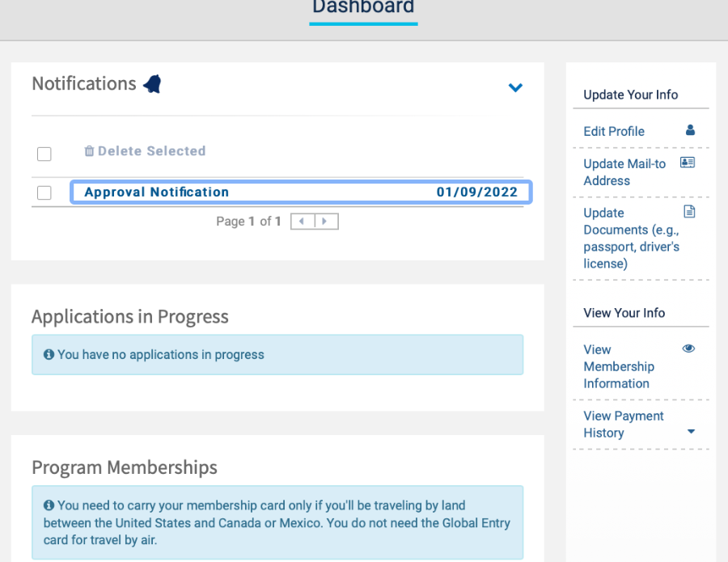Check the Approval Notification checkbox
This screenshot has height=562, width=728.
[44, 192]
